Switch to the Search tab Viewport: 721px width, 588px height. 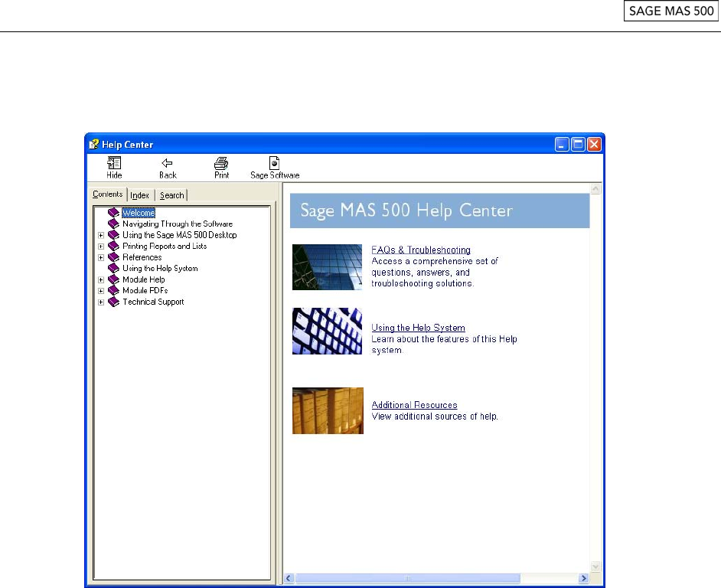pos(171,195)
